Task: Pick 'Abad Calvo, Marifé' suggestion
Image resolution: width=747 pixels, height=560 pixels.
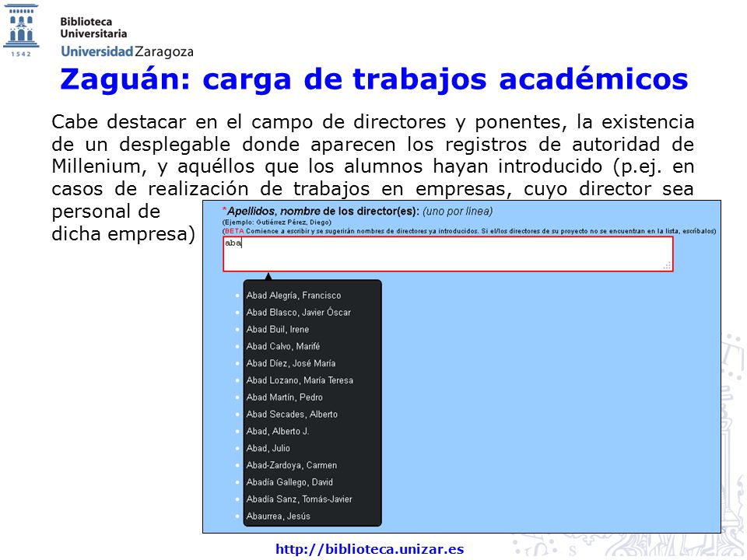Action: pyautogui.click(x=283, y=346)
